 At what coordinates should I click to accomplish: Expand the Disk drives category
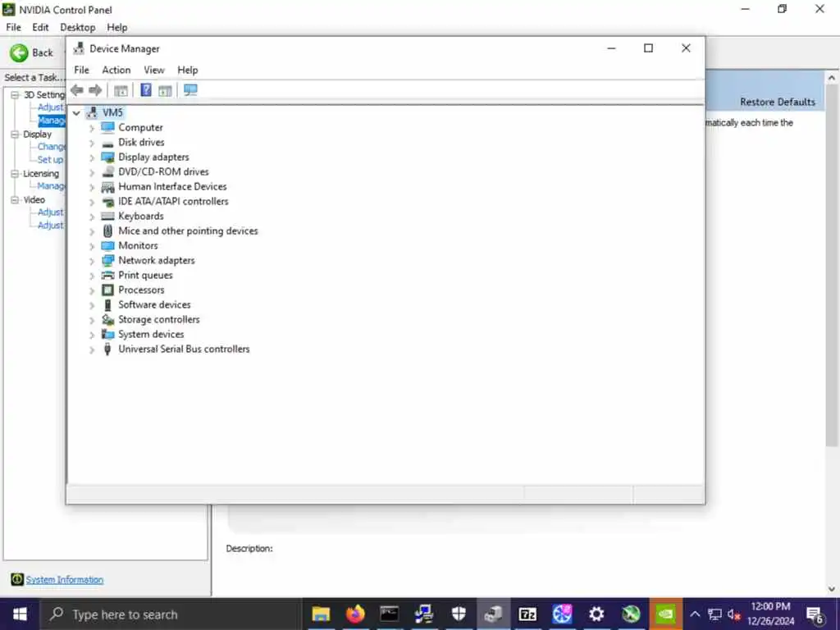(x=92, y=143)
